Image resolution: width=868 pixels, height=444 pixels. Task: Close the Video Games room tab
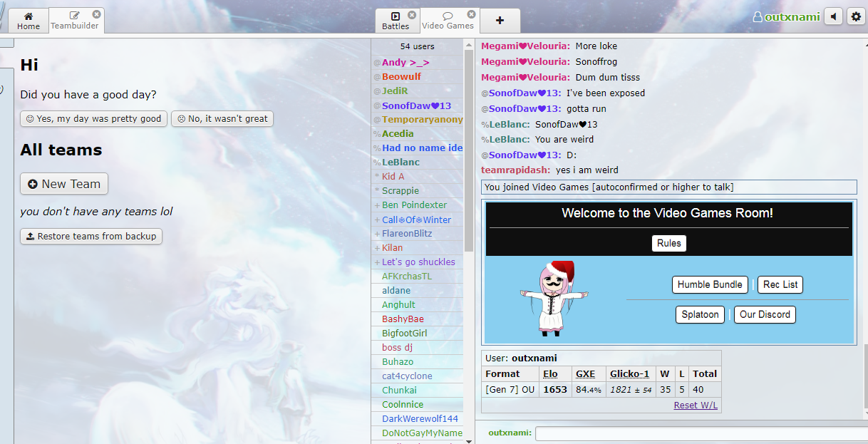point(471,14)
